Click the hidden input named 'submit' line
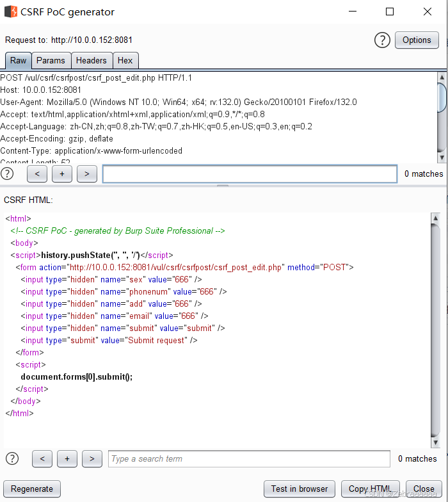This screenshot has height=502, width=448. point(123,328)
